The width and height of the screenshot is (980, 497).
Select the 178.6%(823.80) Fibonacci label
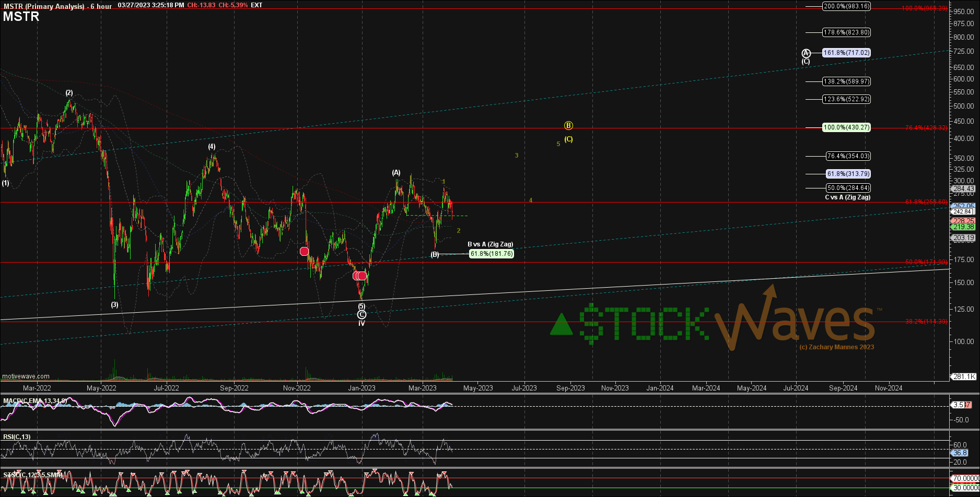[x=846, y=32]
